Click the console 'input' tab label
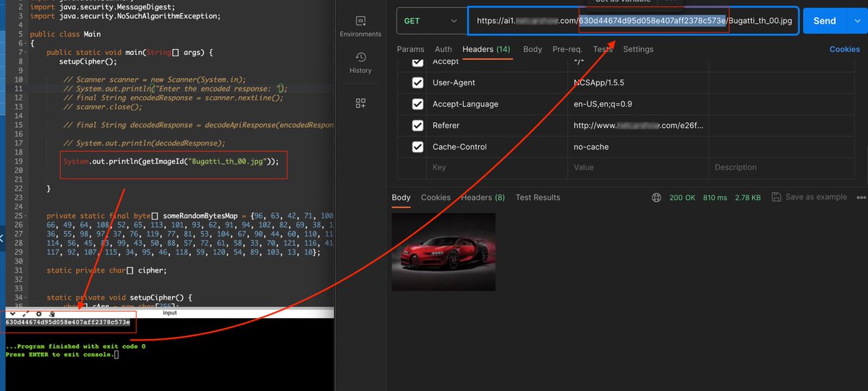Viewport: 868px width, 391px height. [x=169, y=313]
